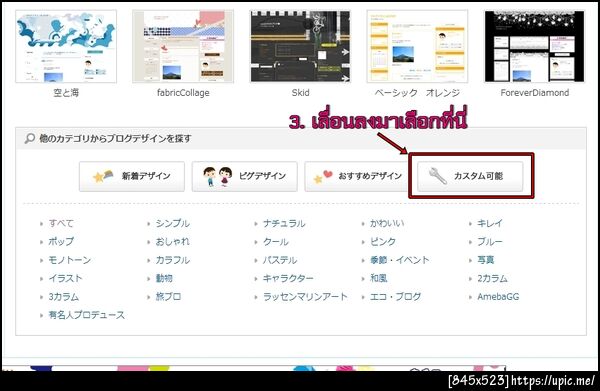Select the 旅ブロ category
600x391 pixels.
click(168, 297)
